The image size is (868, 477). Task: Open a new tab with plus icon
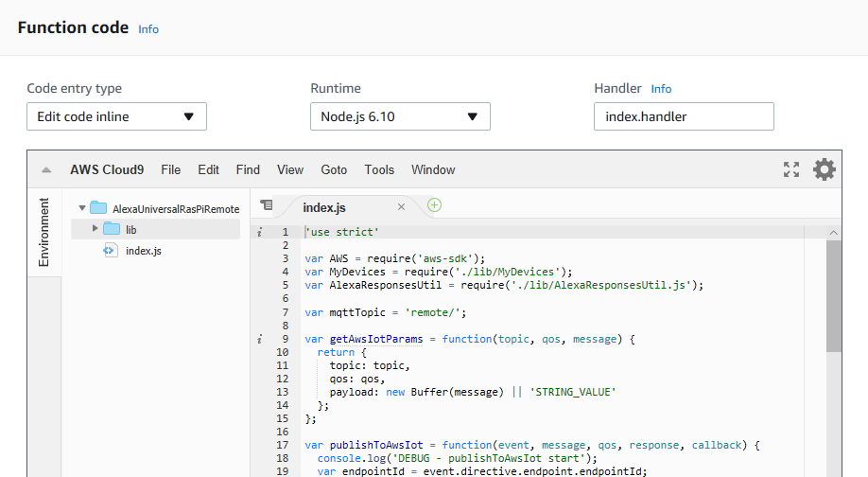435,205
